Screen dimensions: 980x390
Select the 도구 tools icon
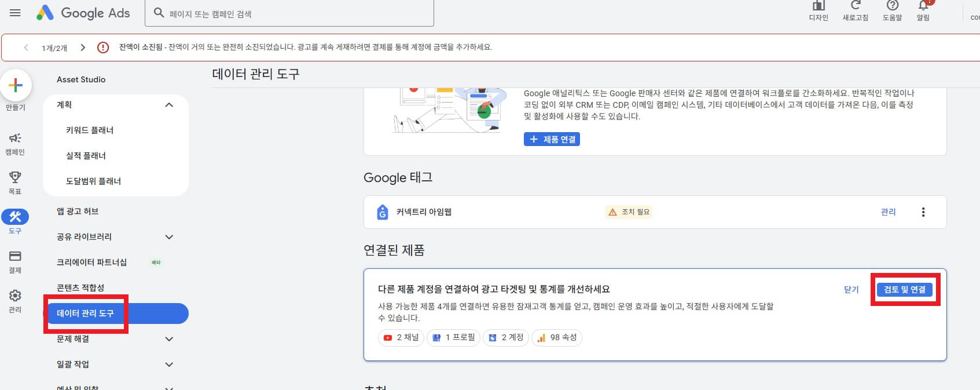point(15,217)
